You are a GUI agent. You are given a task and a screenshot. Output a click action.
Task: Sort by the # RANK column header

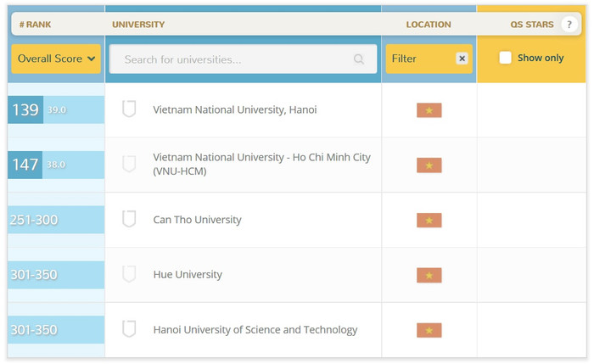[x=36, y=25]
